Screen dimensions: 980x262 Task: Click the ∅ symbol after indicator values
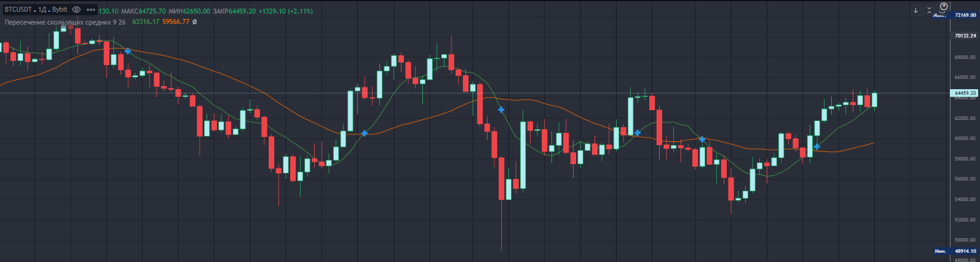[195, 22]
